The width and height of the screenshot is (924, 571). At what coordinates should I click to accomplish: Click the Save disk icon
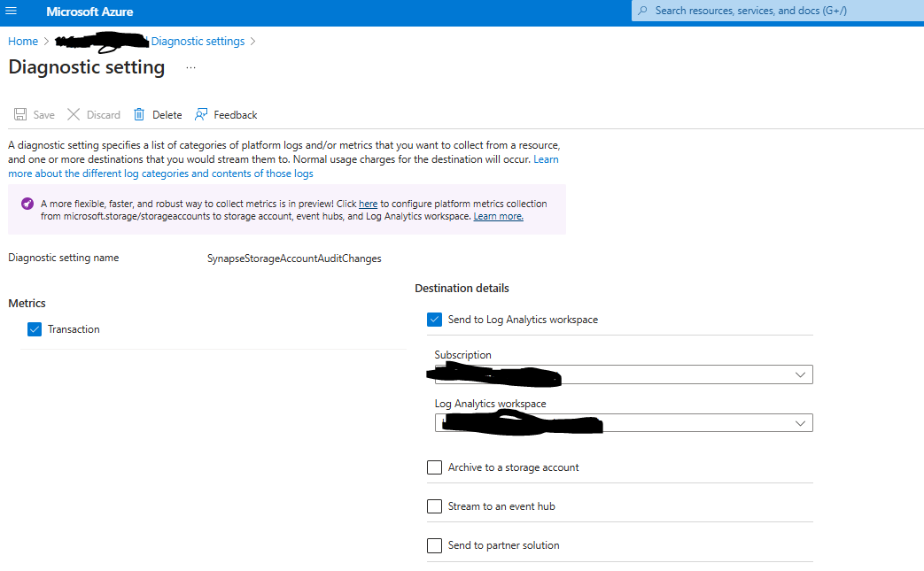pyautogui.click(x=20, y=114)
